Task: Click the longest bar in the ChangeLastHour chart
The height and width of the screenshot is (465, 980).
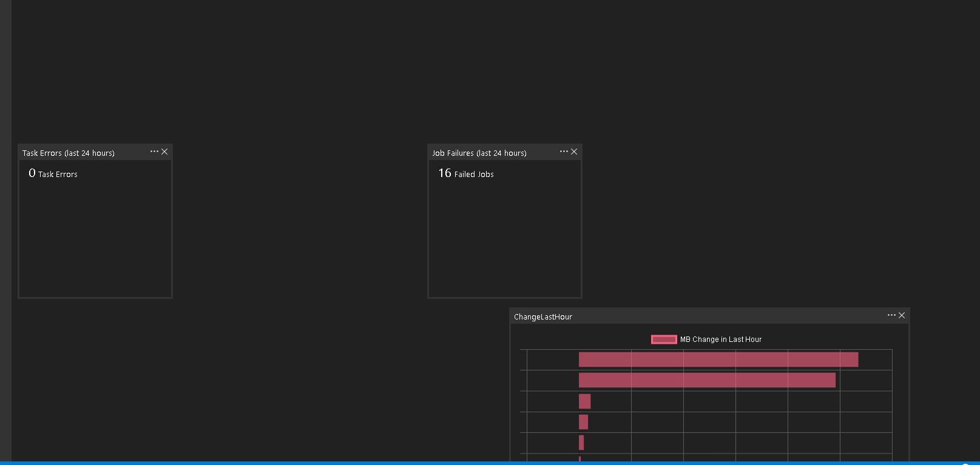Action: click(x=718, y=360)
